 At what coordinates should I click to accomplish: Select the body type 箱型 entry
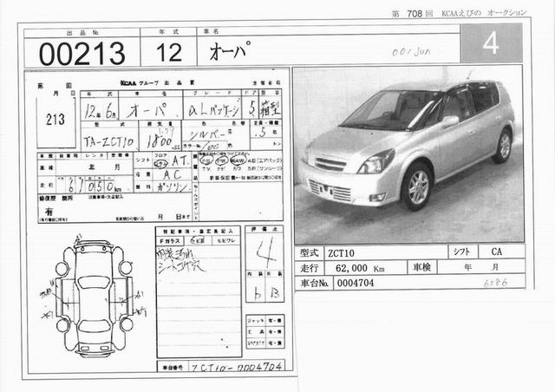(271, 108)
